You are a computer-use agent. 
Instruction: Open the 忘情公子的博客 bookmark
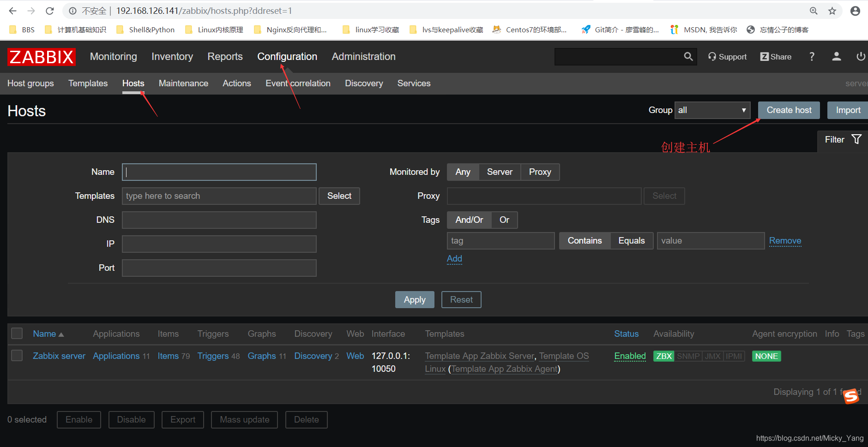pyautogui.click(x=778, y=30)
